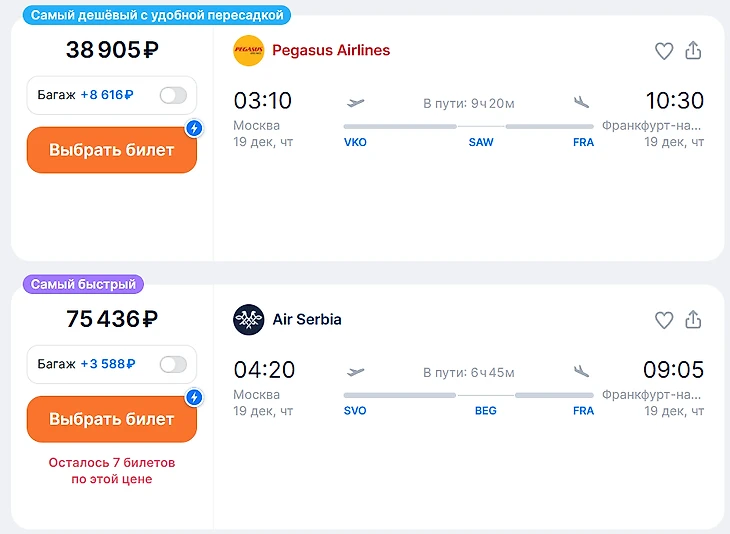Screen dimensions: 730x534
Task: Share the Air Serbia ticket
Action: (x=694, y=320)
